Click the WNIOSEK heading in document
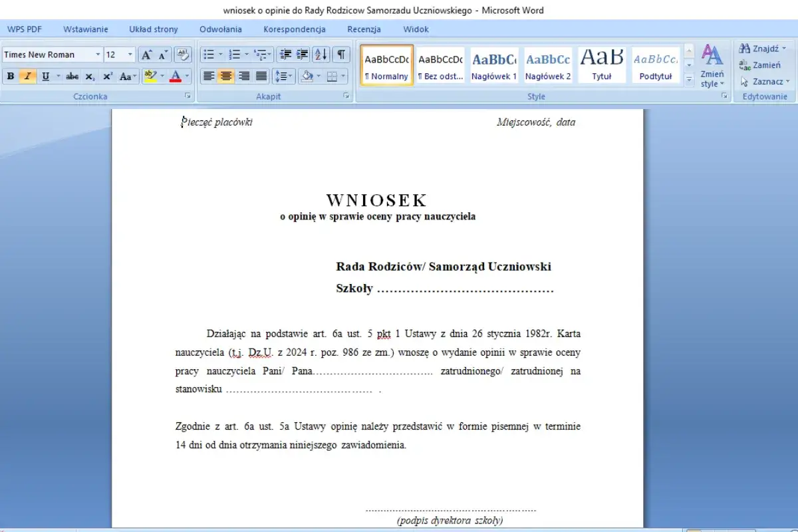Screen dimensions: 798x532 coord(377,200)
